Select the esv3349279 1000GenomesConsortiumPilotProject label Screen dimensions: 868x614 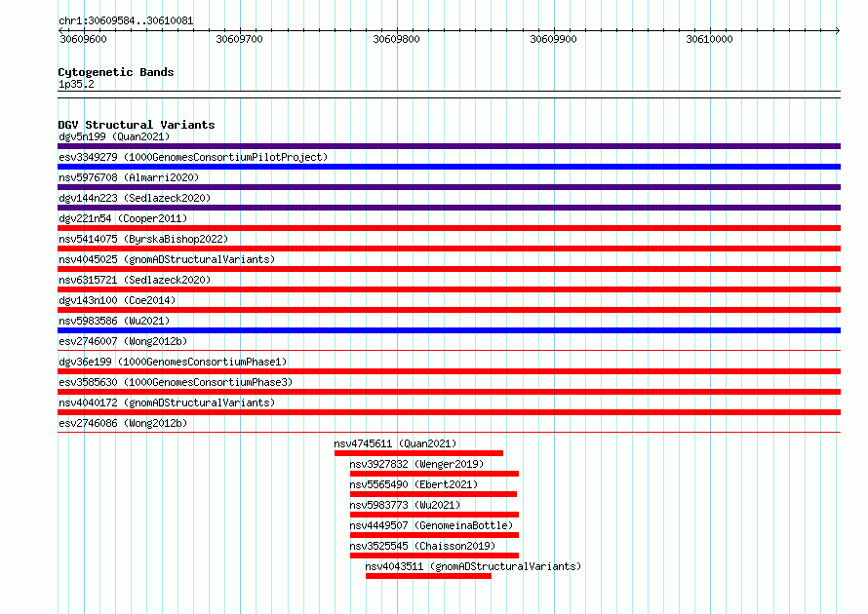[x=193, y=157]
